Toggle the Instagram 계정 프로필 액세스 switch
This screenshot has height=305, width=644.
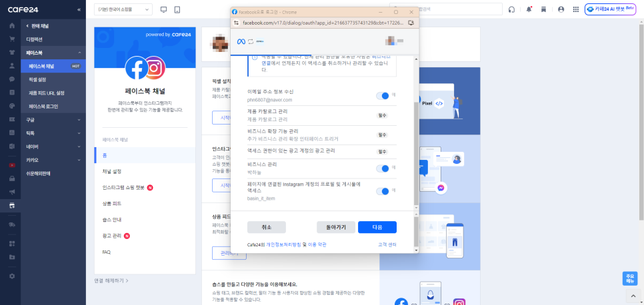[383, 191]
